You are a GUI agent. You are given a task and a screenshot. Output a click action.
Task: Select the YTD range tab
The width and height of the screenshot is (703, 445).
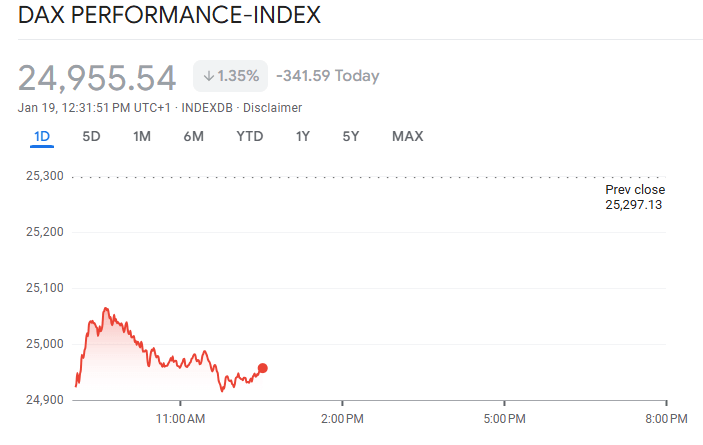pos(250,136)
